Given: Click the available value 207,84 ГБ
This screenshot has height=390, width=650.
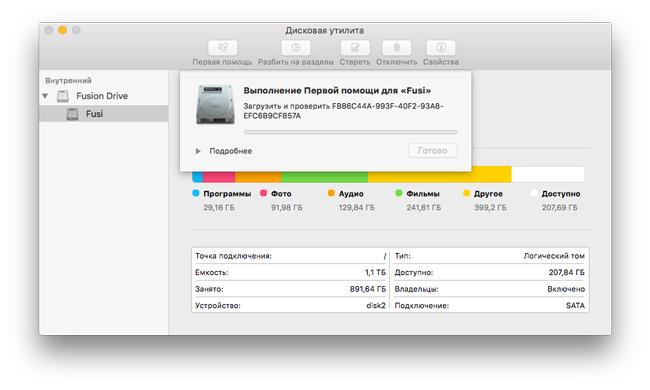Looking at the screenshot, I should click(567, 273).
